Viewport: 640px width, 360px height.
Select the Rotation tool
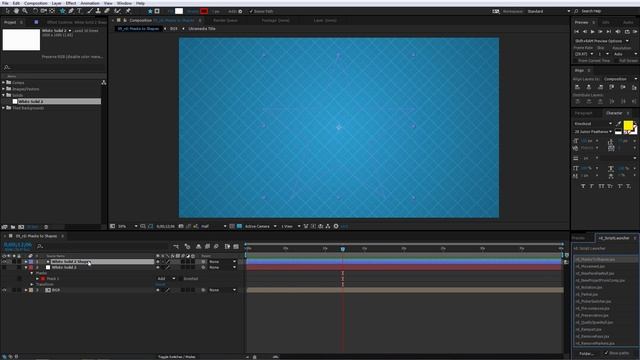point(35,11)
